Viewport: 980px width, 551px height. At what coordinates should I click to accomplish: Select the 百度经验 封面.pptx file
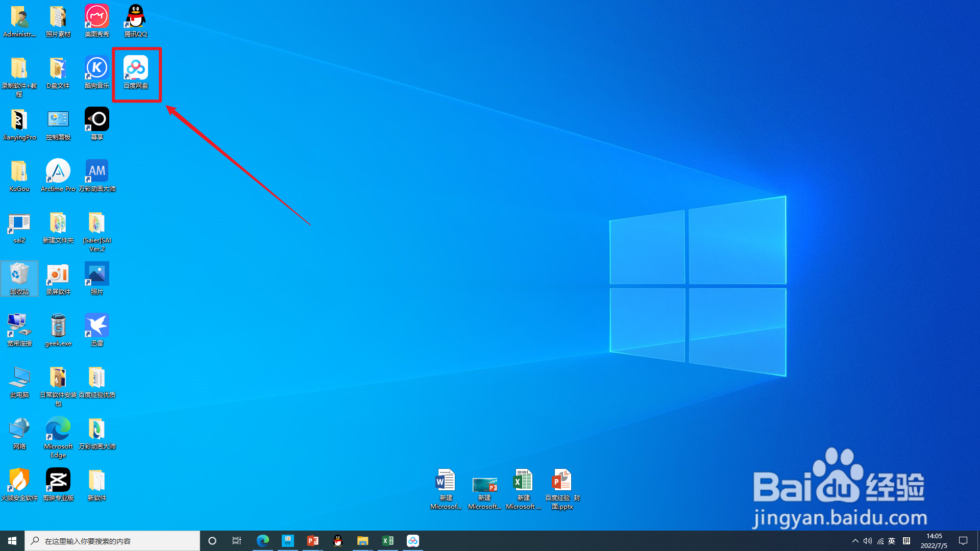(562, 489)
